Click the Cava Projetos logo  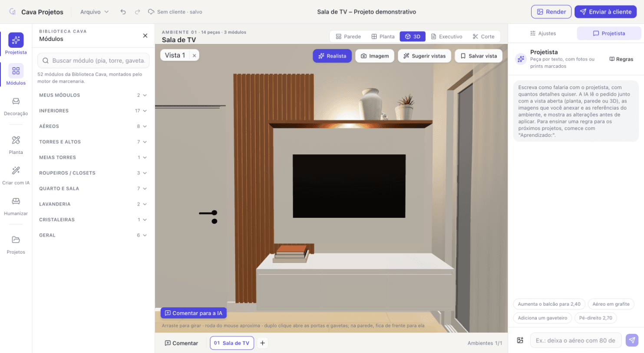click(x=36, y=12)
